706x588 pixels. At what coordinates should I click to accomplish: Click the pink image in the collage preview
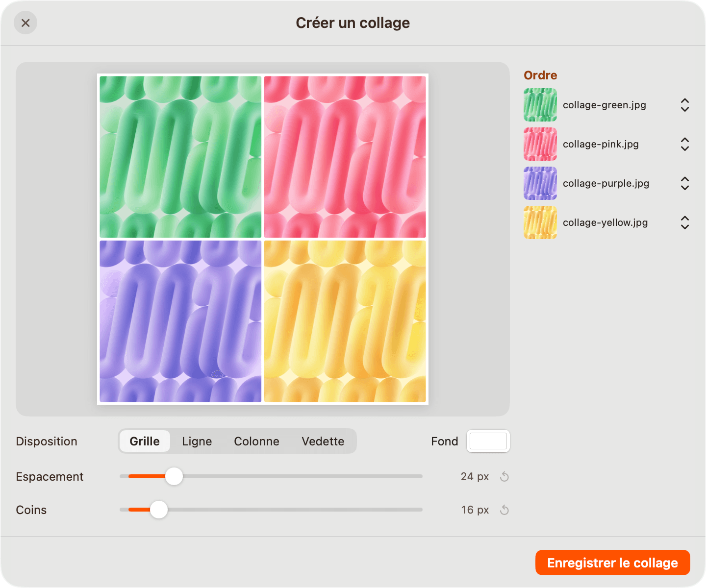pos(345,157)
